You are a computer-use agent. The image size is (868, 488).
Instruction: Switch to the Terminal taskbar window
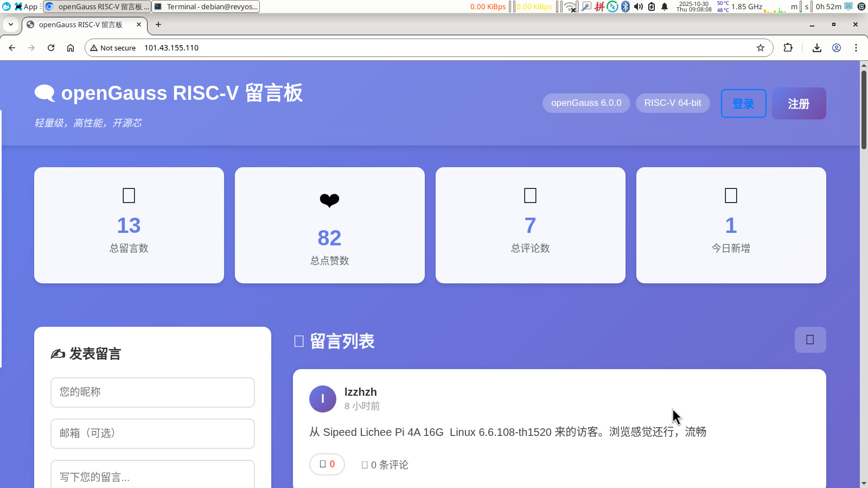point(206,7)
